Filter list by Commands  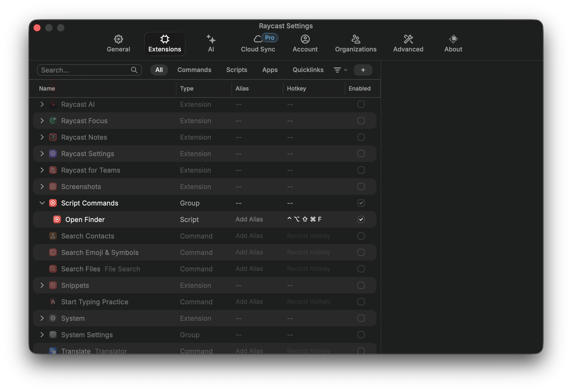(194, 70)
